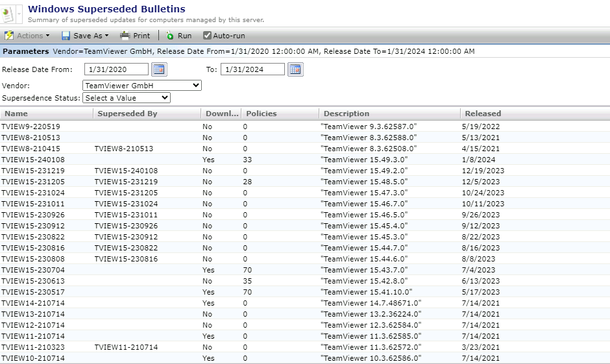The image size is (610, 364).
Task: Click the 3/23/2021 released date
Action: click(x=481, y=347)
